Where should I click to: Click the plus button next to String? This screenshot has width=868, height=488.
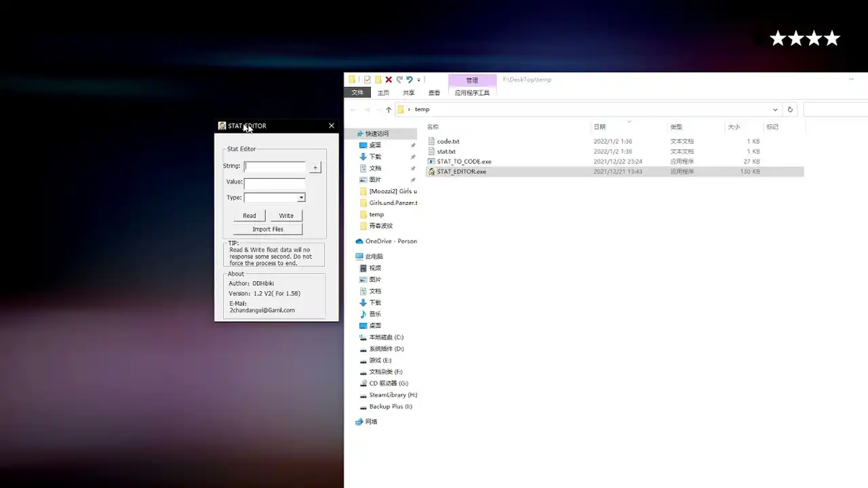(315, 167)
